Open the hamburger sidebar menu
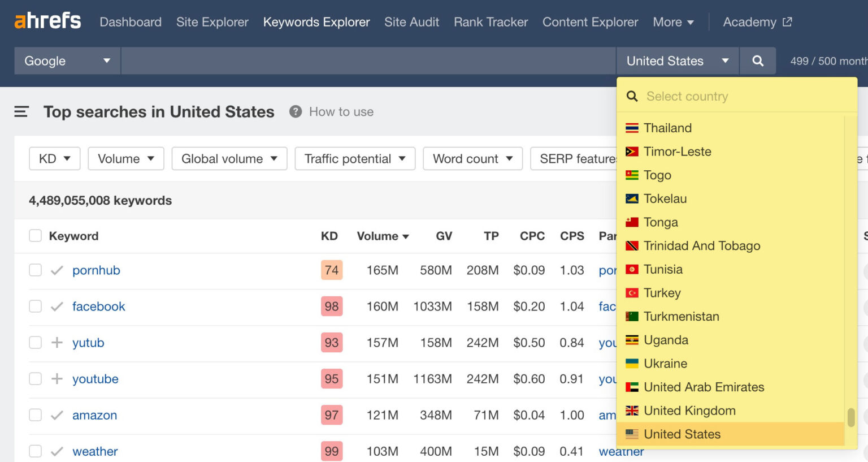 coord(21,112)
